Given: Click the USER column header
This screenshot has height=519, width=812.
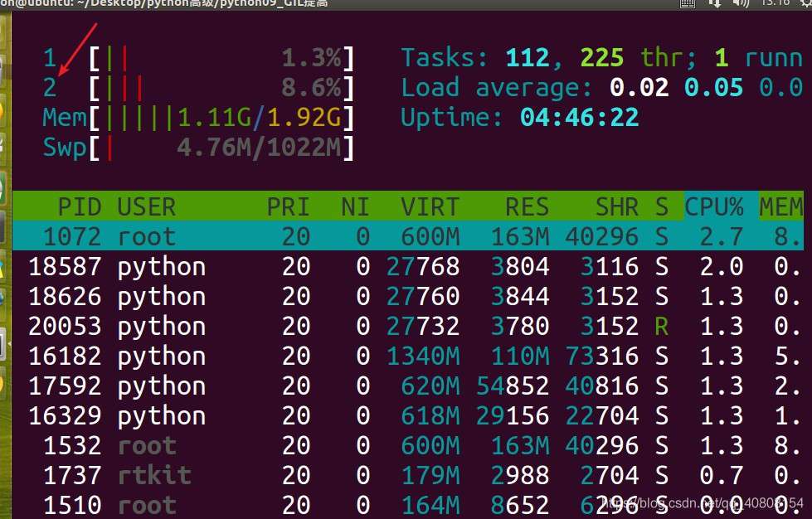Looking at the screenshot, I should coord(147,206).
